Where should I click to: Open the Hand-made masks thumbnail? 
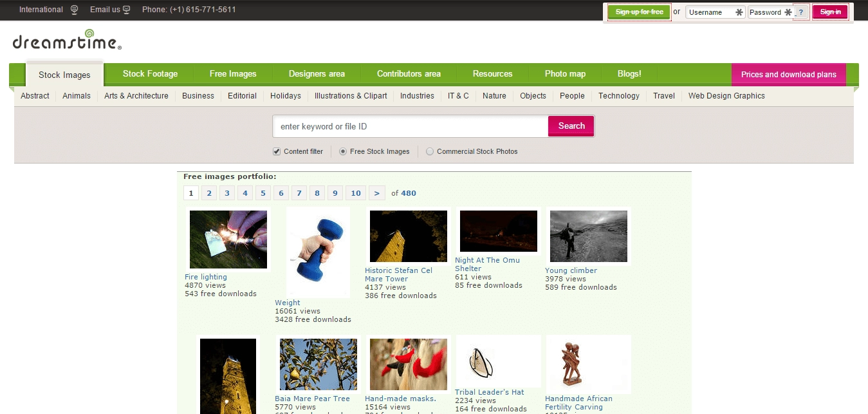click(409, 364)
